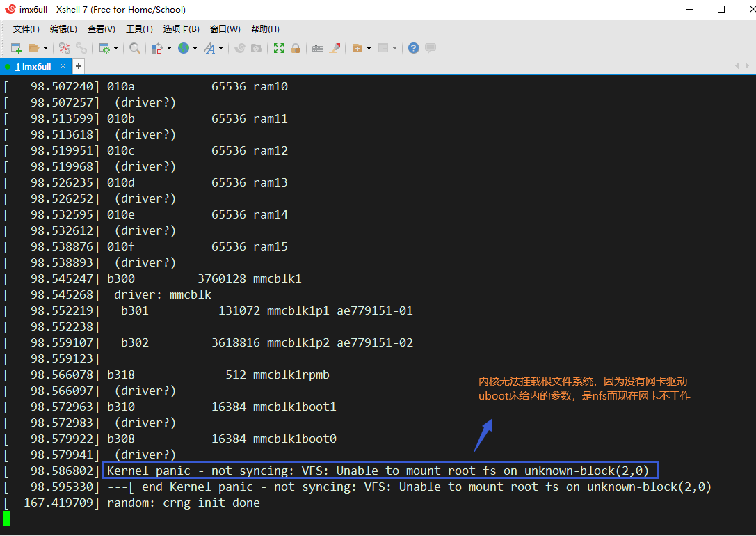Click the blue help question icon
756x536 pixels.
click(x=414, y=48)
